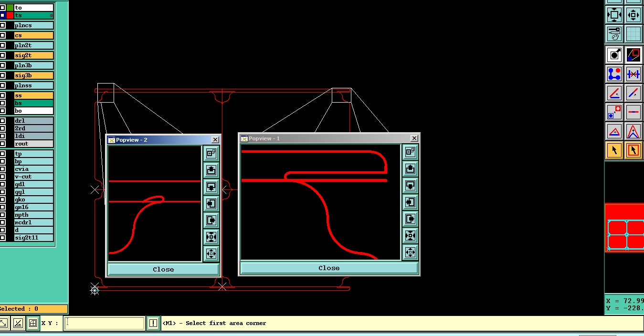Click pan-left icon in Popview - 1
The width and height of the screenshot is (644, 336).
pyautogui.click(x=410, y=202)
